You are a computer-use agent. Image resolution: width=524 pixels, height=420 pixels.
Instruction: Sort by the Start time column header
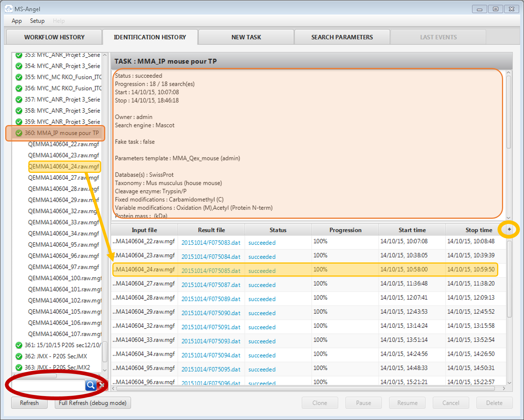coord(412,230)
